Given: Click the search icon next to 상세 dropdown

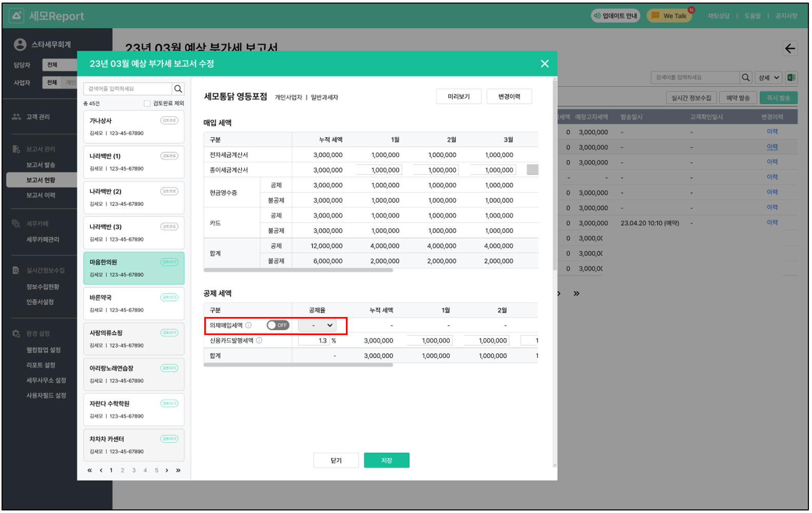Looking at the screenshot, I should 746,77.
